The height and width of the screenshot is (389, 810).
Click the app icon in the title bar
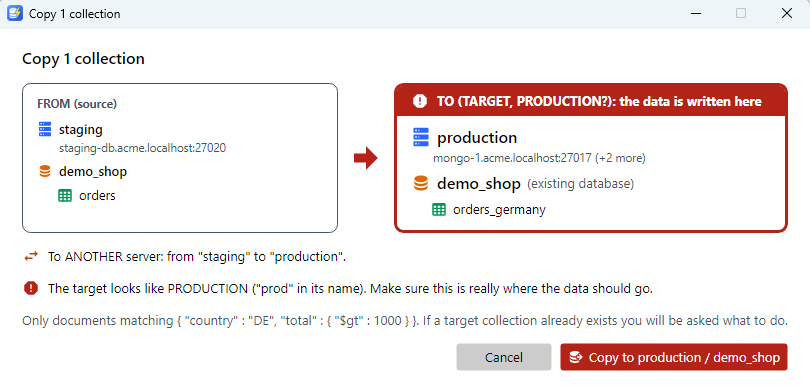click(x=15, y=13)
